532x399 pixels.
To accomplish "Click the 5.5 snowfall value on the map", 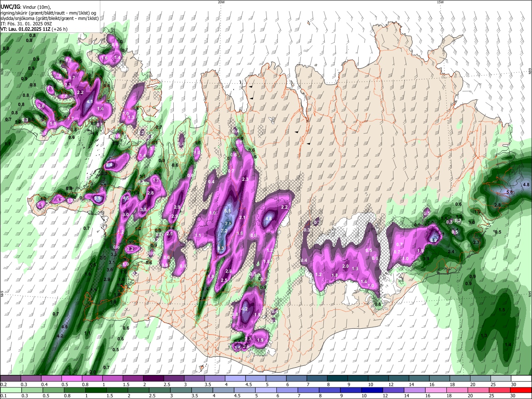I will click(227, 211).
